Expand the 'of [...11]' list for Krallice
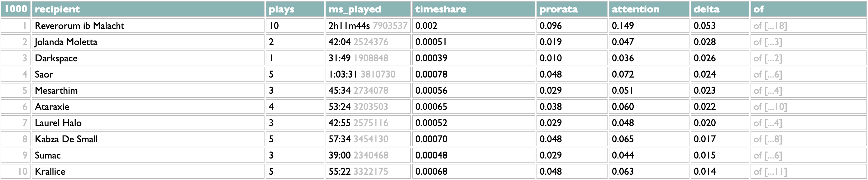 (770, 171)
